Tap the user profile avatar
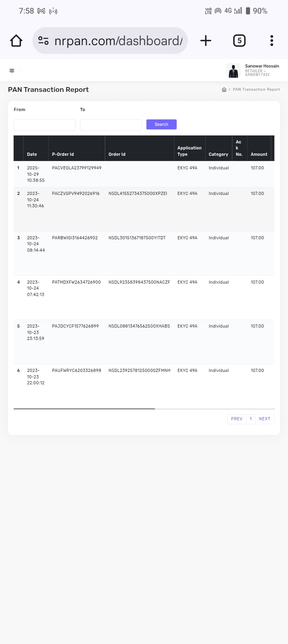The width and height of the screenshot is (288, 644). (x=233, y=71)
